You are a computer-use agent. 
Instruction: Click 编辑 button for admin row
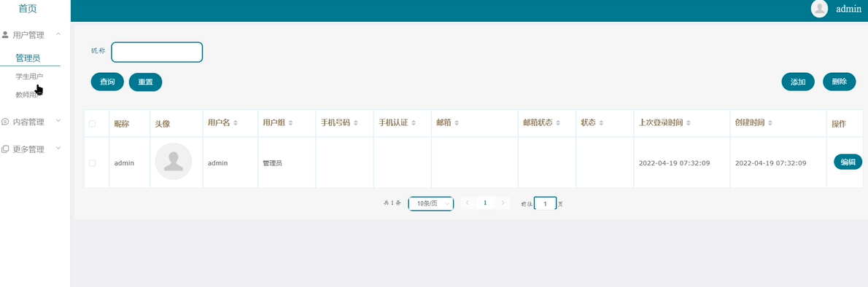coord(848,162)
